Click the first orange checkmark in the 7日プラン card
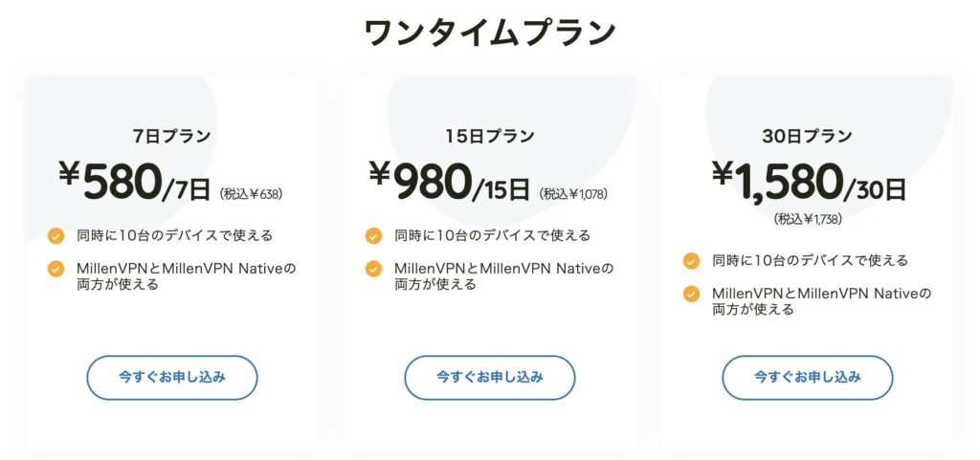Viewport: 980px width, 460px height. (x=56, y=235)
